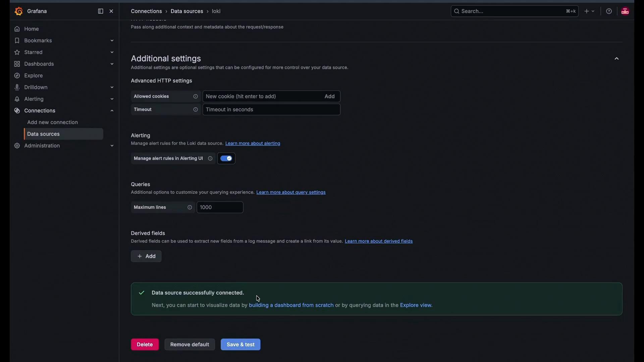
Task: Collapse the Connections section chevron
Action: click(112, 111)
